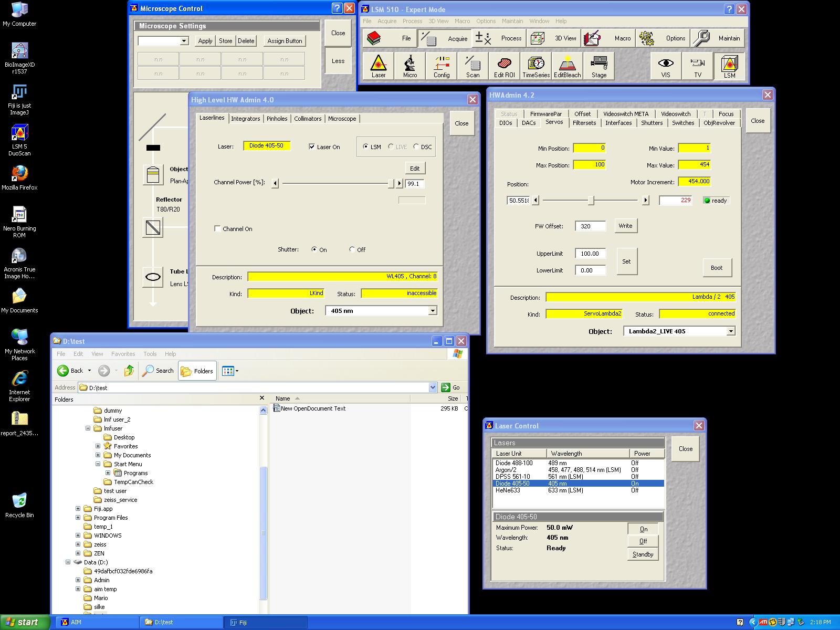
Task: Collapse the lmfuser folder tree
Action: pyautogui.click(x=88, y=428)
